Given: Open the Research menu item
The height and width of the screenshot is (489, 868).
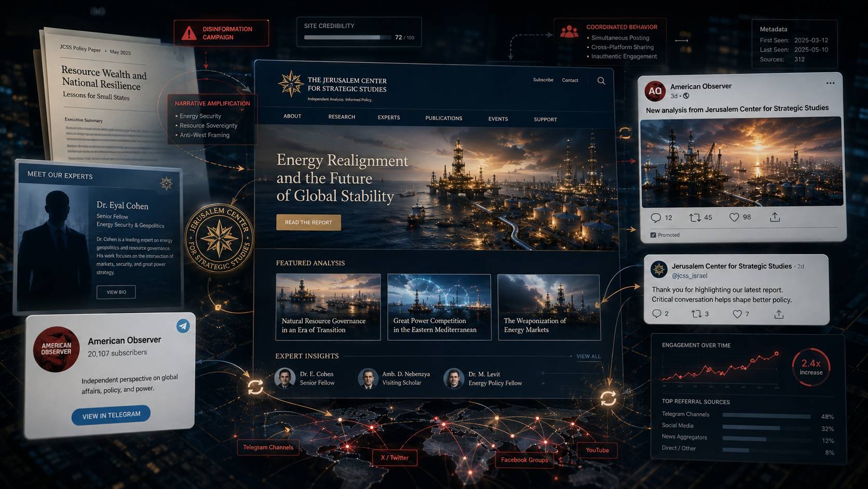Looking at the screenshot, I should coord(342,117).
